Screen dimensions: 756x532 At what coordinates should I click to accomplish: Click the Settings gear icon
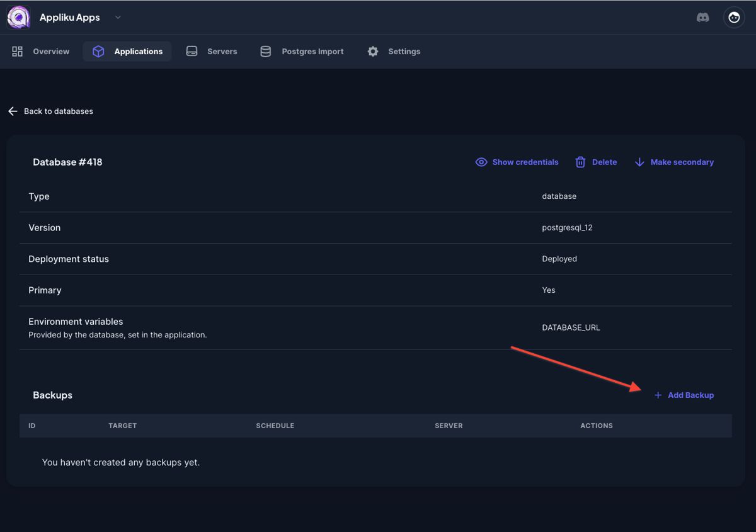373,52
